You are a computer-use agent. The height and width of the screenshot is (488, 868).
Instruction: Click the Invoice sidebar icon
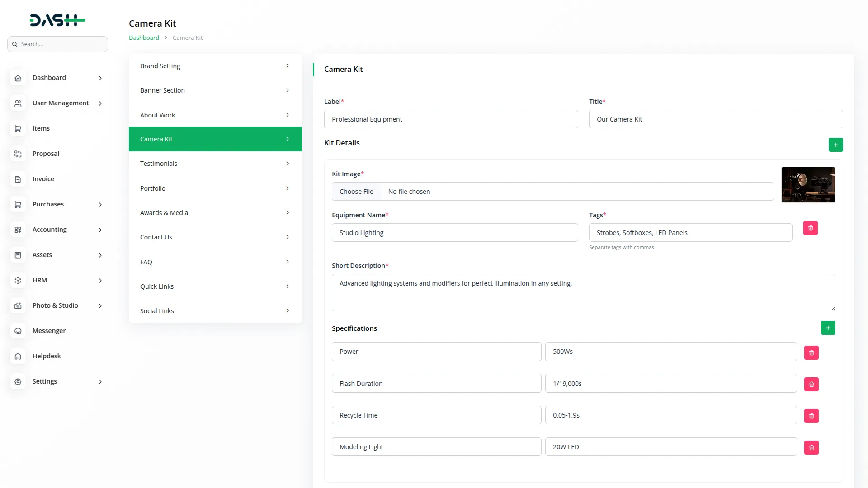pos(18,179)
